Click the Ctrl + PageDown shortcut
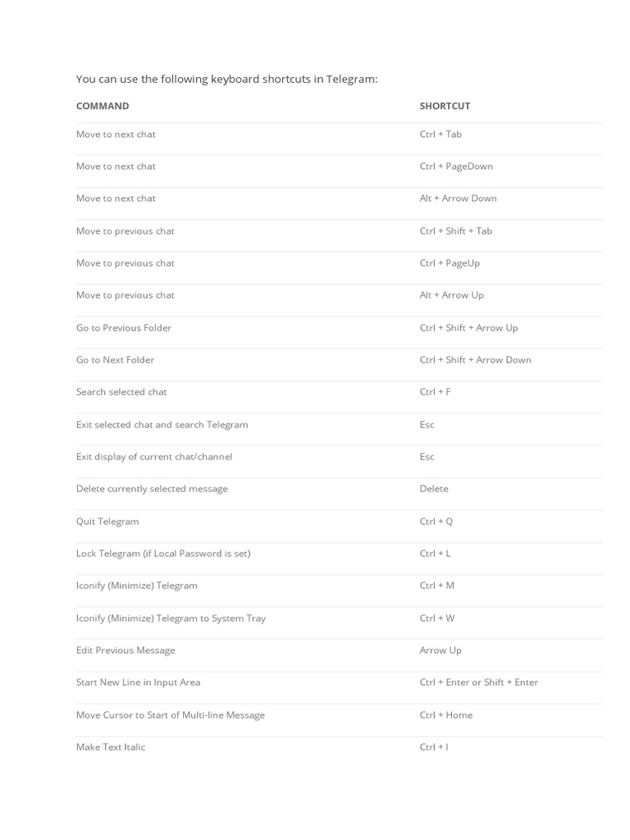630x840 pixels. (x=456, y=166)
